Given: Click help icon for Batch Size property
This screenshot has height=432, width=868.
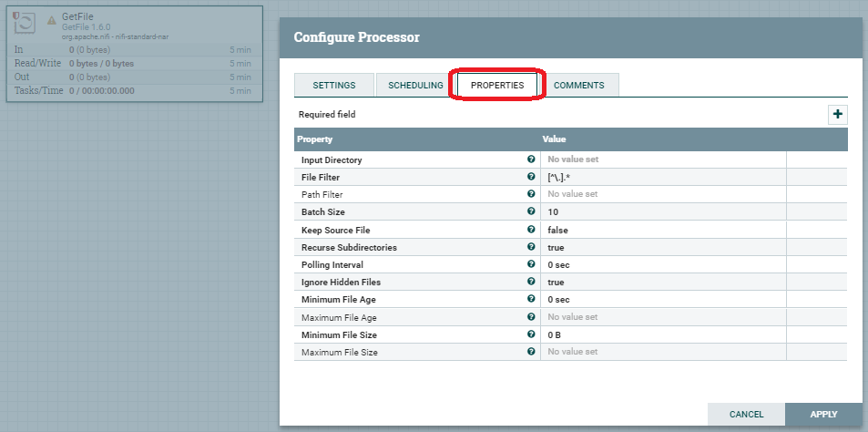Looking at the screenshot, I should click(531, 211).
